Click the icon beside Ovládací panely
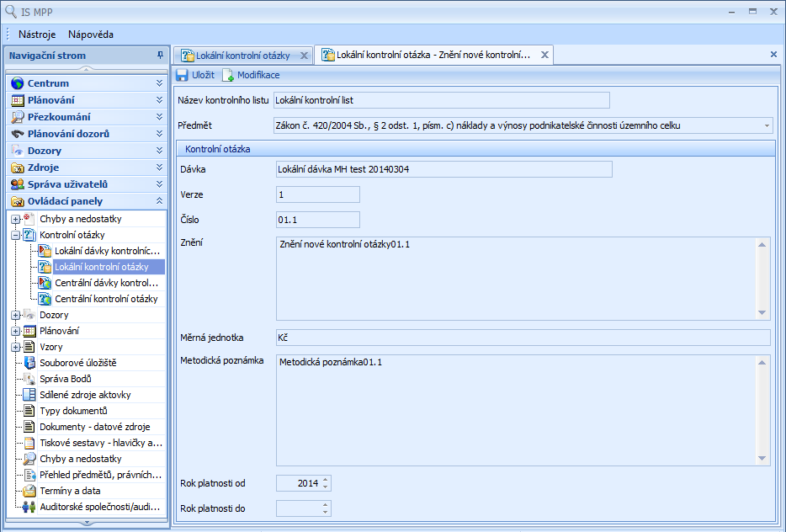 coord(18,201)
